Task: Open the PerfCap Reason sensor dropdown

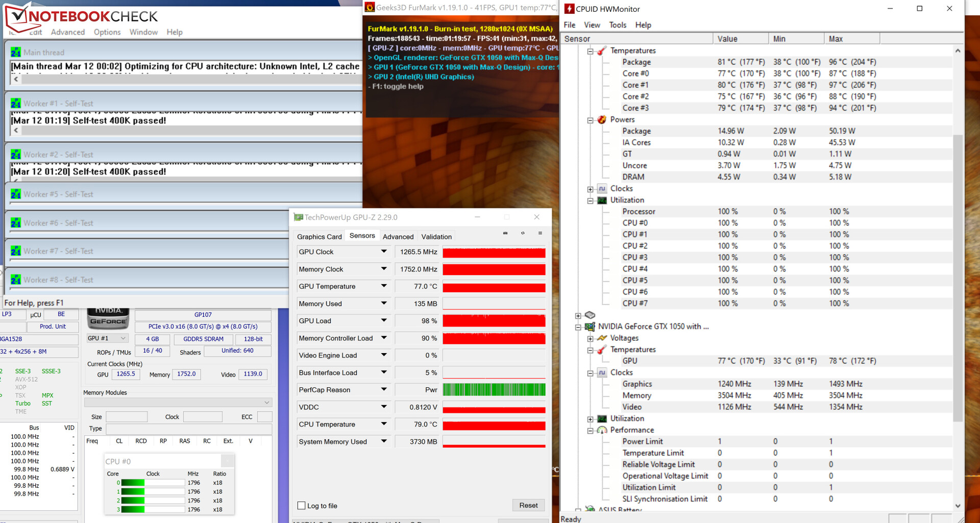Action: coord(384,389)
